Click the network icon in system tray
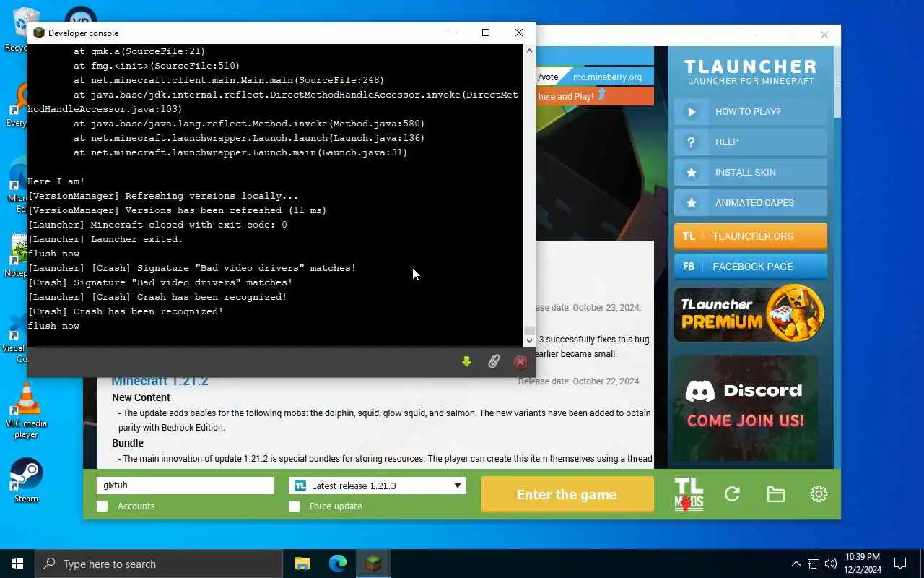Screen dimensions: 924x578 pyautogui.click(x=814, y=564)
